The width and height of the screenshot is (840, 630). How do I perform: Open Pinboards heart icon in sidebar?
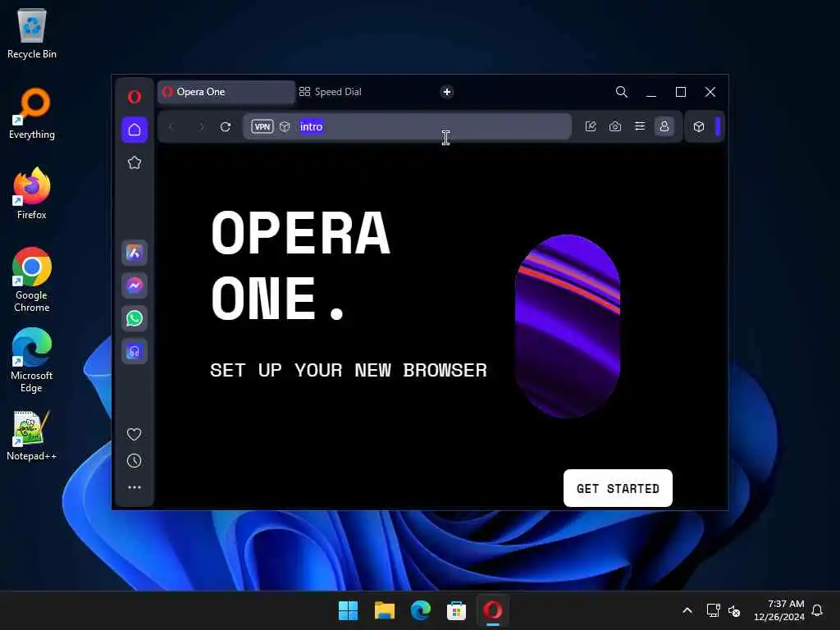click(134, 434)
